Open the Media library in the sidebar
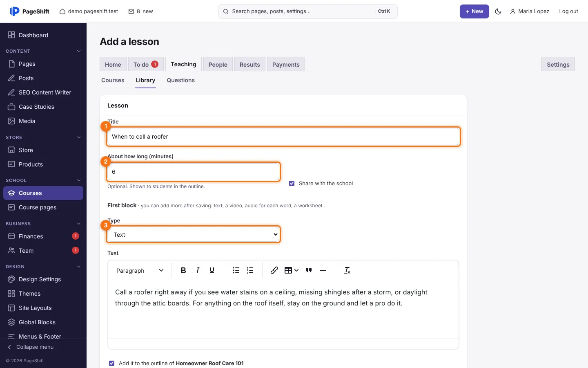Viewport: 588px width, 368px height. tap(43, 121)
